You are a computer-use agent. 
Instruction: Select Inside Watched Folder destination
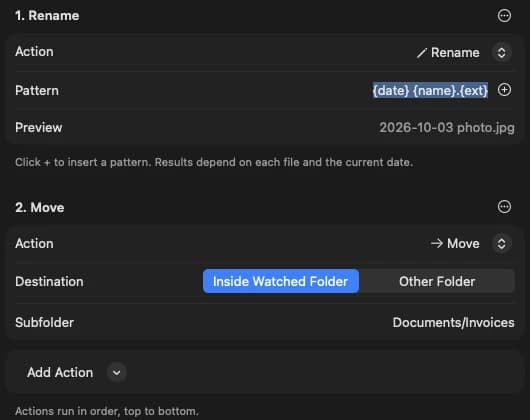point(281,281)
